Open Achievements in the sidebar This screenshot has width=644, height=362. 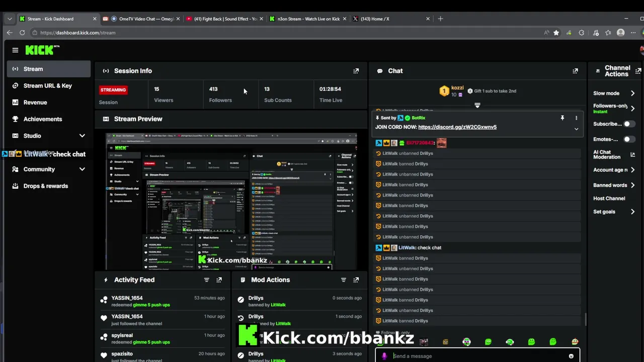click(48, 119)
